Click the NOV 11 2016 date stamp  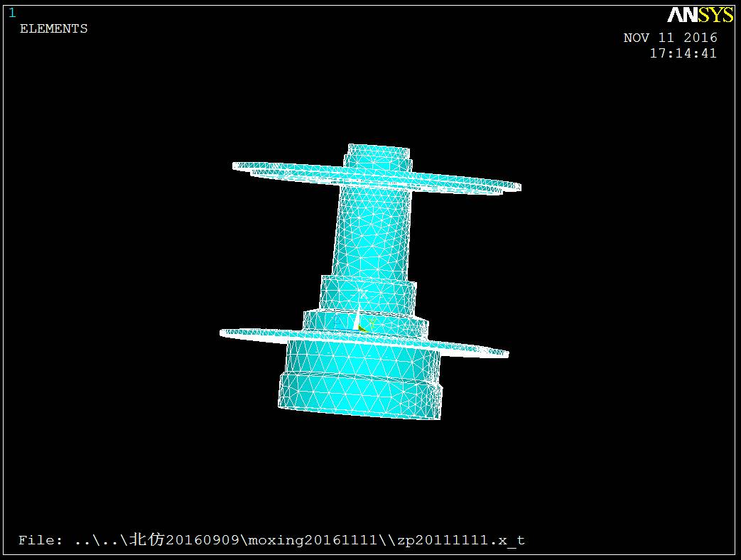(670, 38)
